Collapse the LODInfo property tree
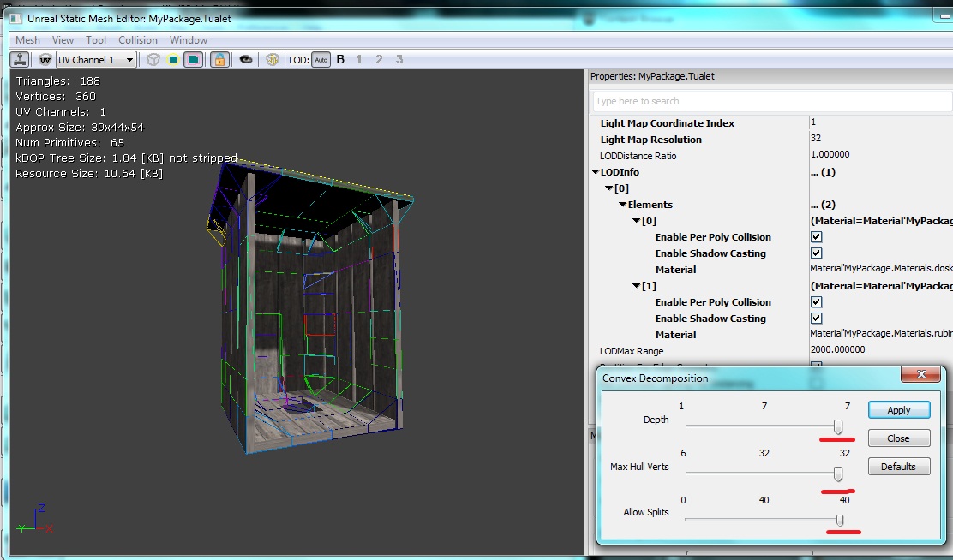Image resolution: width=953 pixels, height=560 pixels. point(595,172)
